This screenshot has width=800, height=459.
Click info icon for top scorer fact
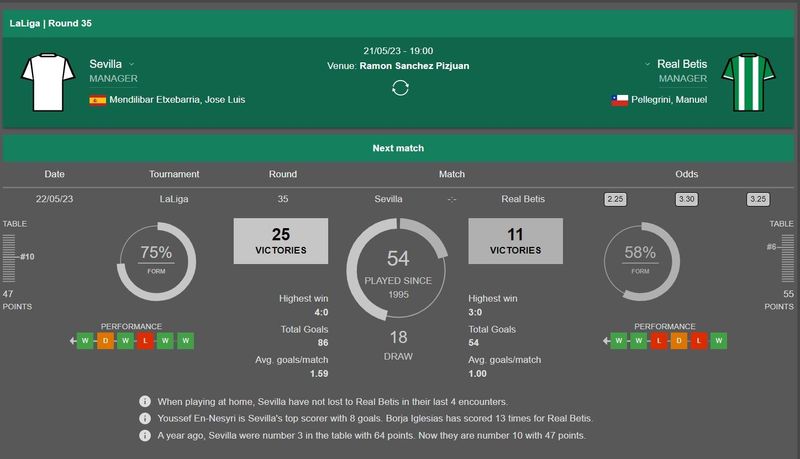pos(145,418)
